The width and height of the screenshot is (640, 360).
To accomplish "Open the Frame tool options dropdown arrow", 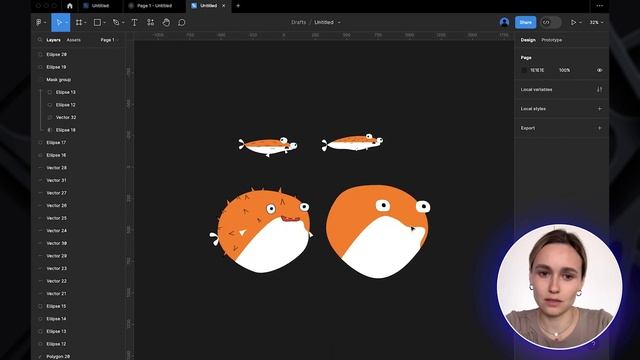I will tap(85, 22).
